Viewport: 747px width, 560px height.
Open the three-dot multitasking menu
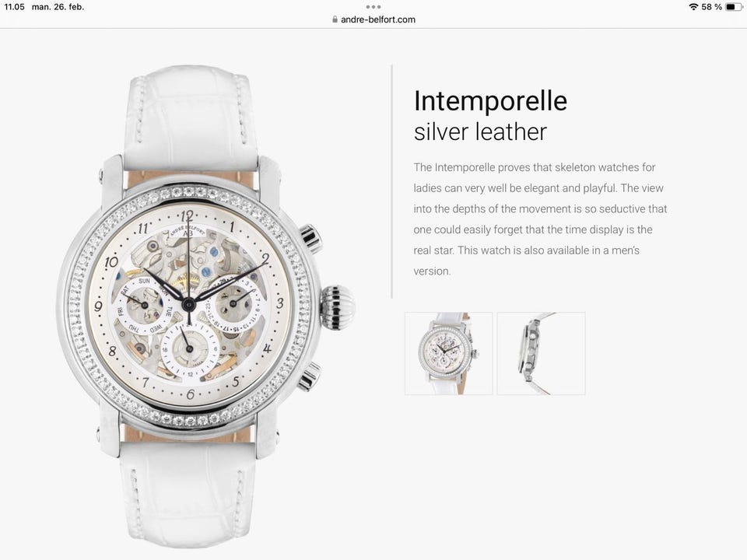373,7
